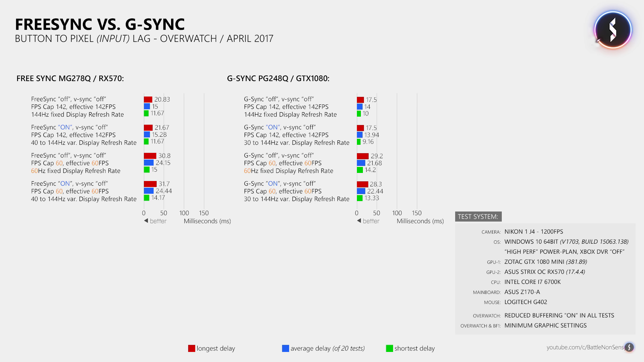Click the NIKON 1 J4 - 1200FPS camera entry
Screen dimensions: 644x362
(534, 232)
